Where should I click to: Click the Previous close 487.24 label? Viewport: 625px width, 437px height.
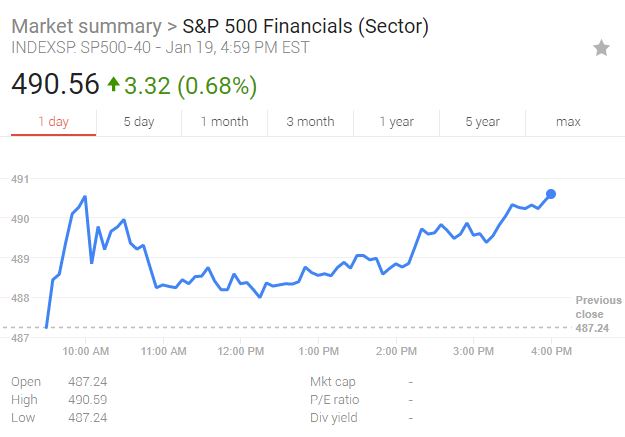[x=598, y=313]
